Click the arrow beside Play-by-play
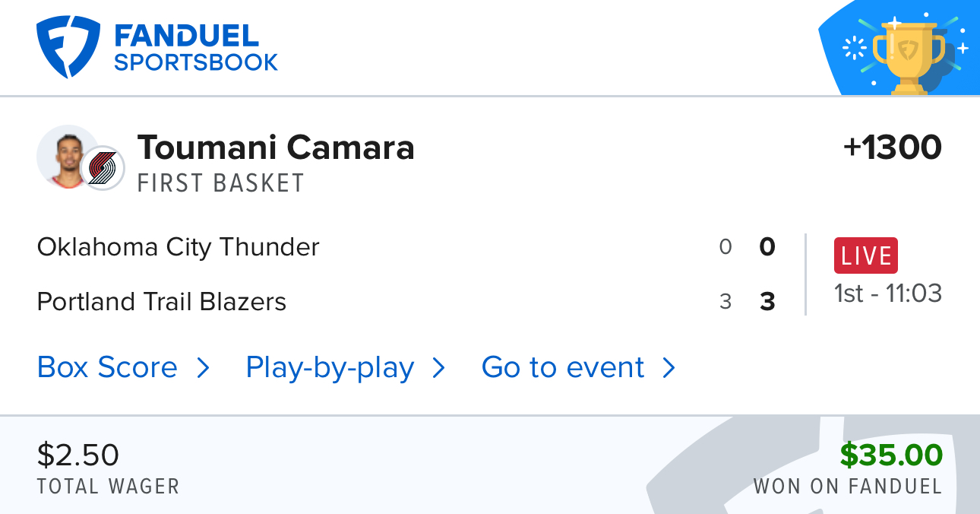This screenshot has width=980, height=514. tap(439, 368)
